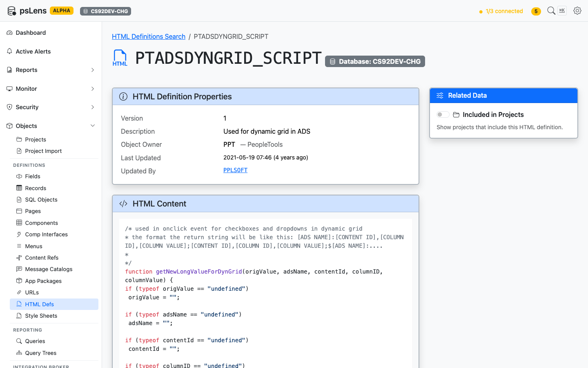This screenshot has width=588, height=368.
Task: Click the Dashboard gauge icon
Action: pos(9,33)
